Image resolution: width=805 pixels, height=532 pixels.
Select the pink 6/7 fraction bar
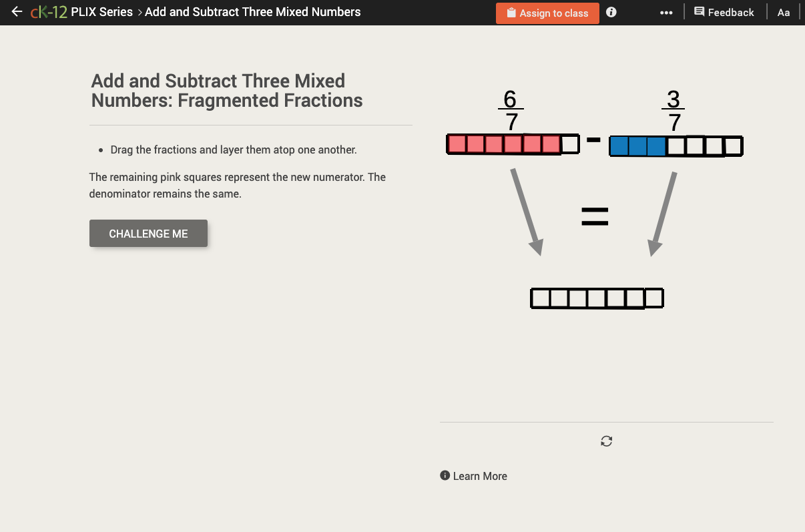coord(513,144)
